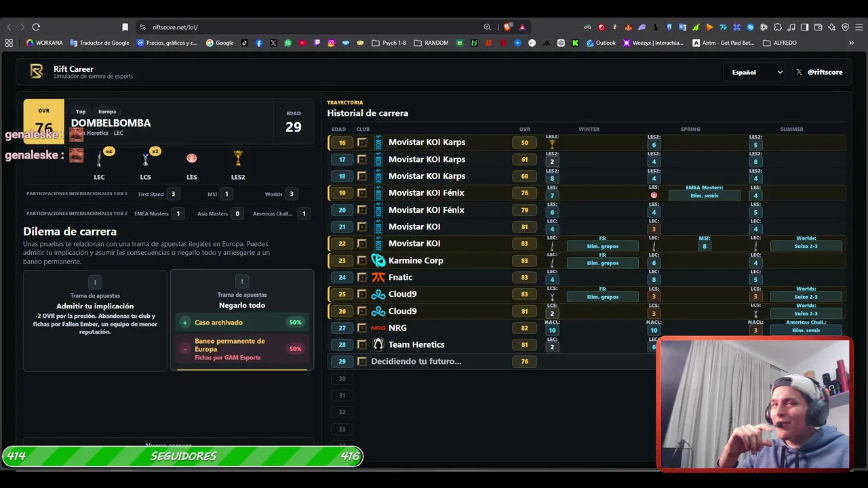Open the Precios, gráficos bookmark
Screen dimensions: 868x488
click(167, 43)
